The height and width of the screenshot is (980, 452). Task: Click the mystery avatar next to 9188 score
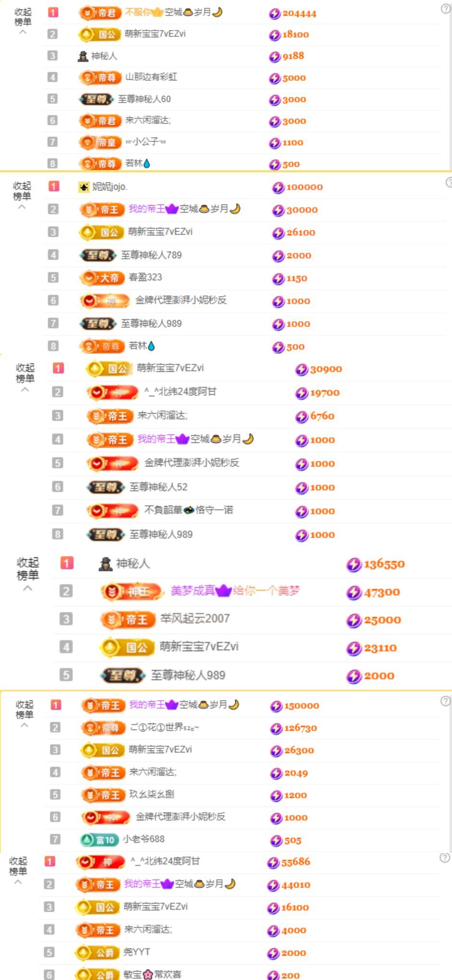tap(83, 56)
